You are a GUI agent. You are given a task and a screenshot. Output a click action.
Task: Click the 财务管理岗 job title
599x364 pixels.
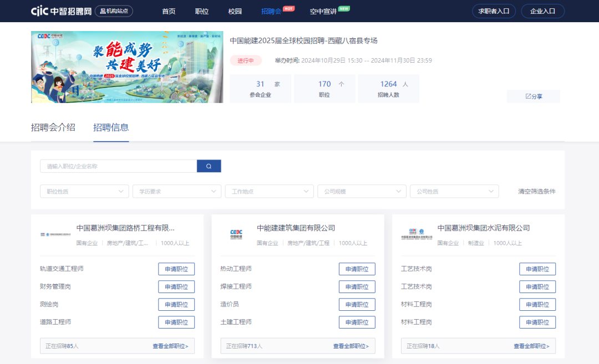coord(55,286)
